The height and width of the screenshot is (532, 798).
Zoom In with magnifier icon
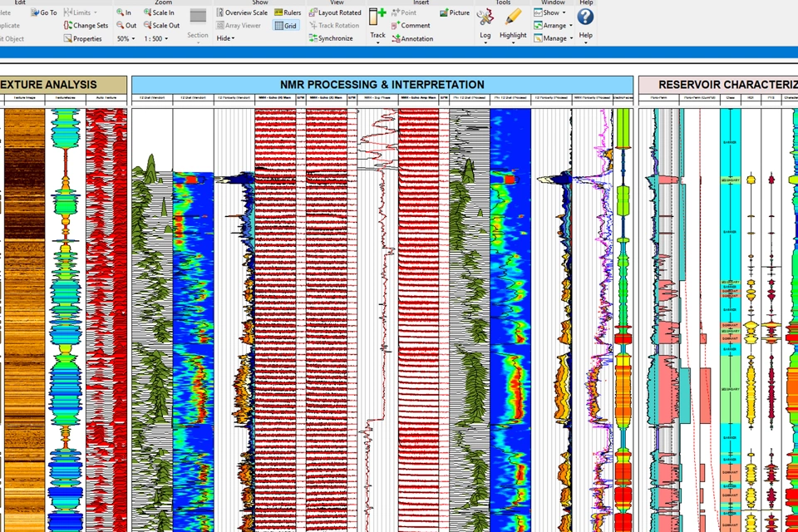(x=124, y=12)
